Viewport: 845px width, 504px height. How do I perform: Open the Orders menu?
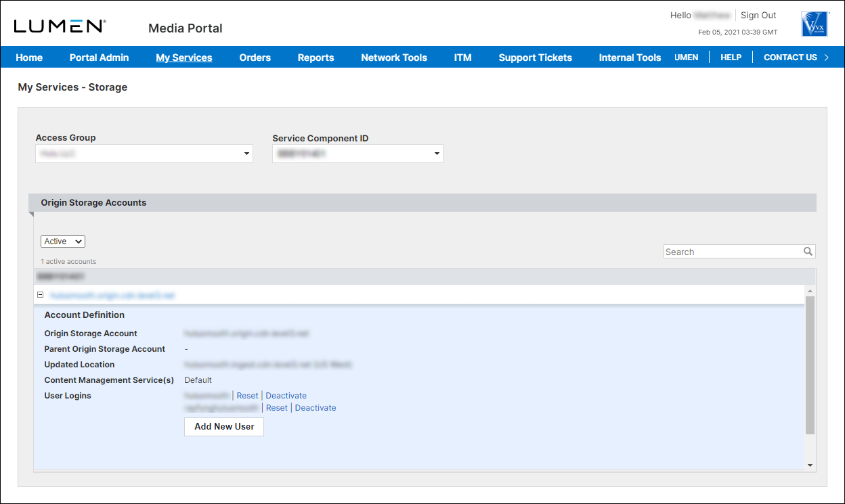(x=255, y=58)
